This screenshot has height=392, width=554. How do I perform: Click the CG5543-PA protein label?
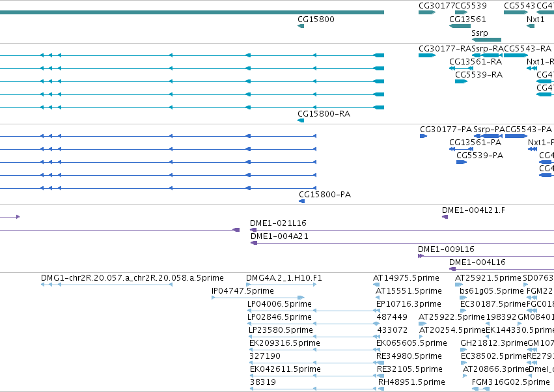coord(529,130)
